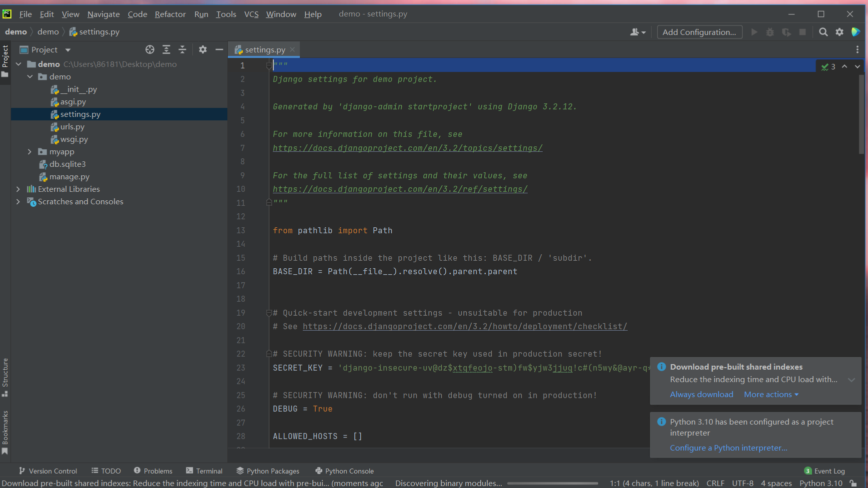Click Collapse All in Project panel

(182, 49)
